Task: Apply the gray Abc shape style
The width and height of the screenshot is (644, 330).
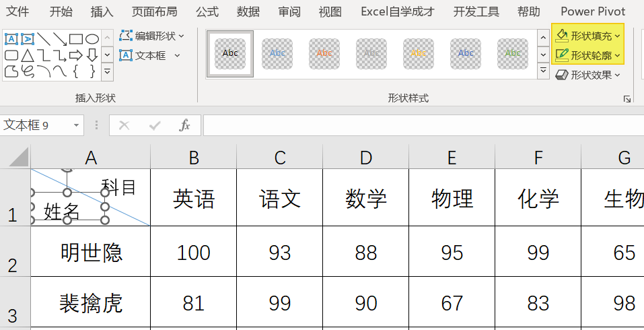Action: pyautogui.click(x=371, y=53)
